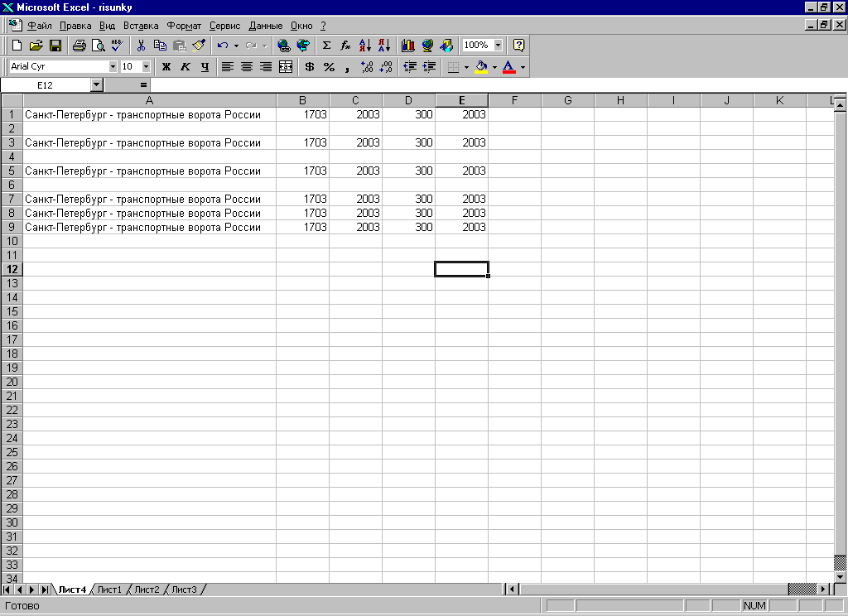
Task: Expand the Arial Cyr font dropdown
Action: (113, 66)
